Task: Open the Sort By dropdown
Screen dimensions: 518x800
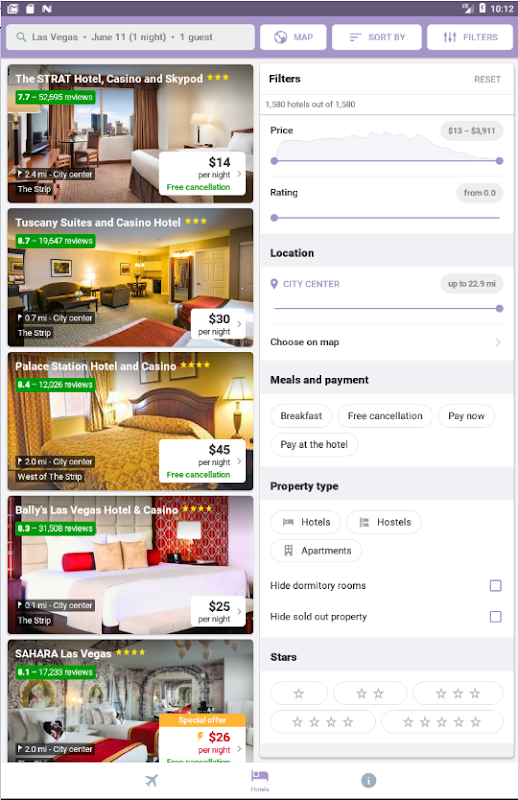Action: pyautogui.click(x=377, y=37)
